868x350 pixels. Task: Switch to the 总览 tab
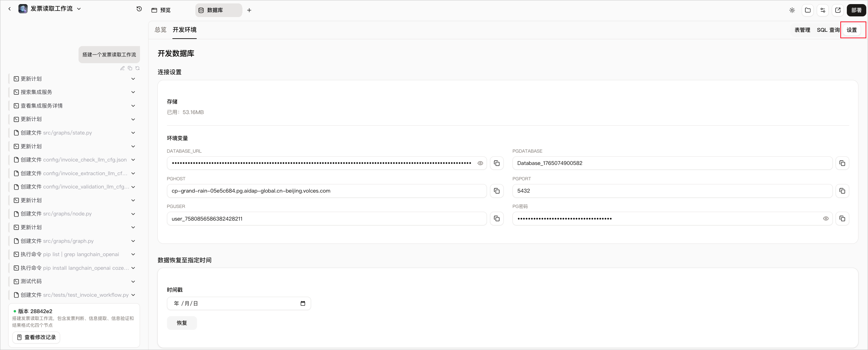click(160, 30)
